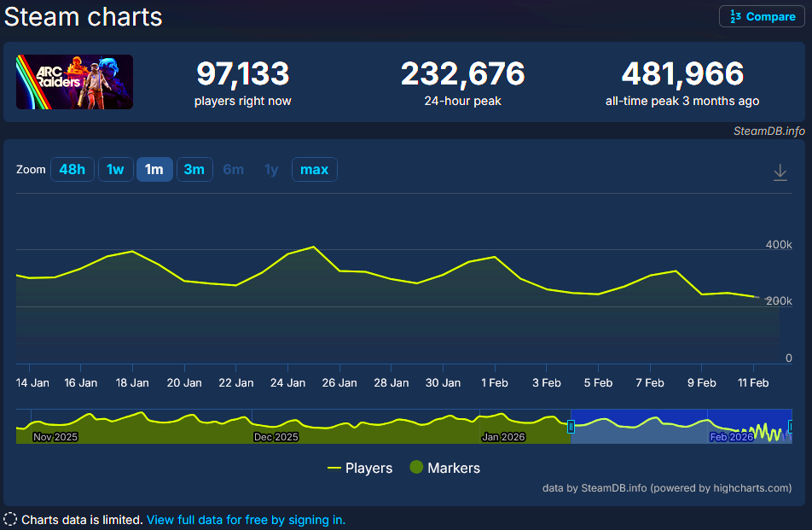
Task: Toggle the Players series in legend
Action: pyautogui.click(x=360, y=468)
